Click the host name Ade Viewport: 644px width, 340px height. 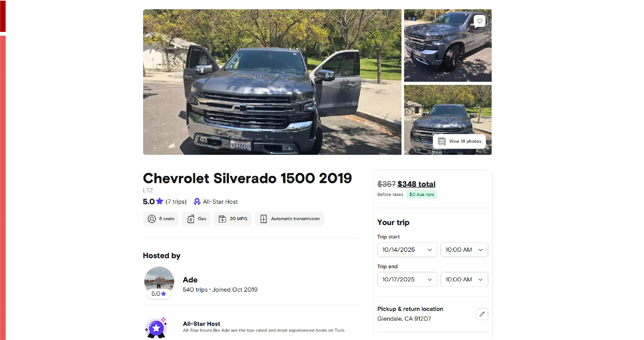point(190,280)
